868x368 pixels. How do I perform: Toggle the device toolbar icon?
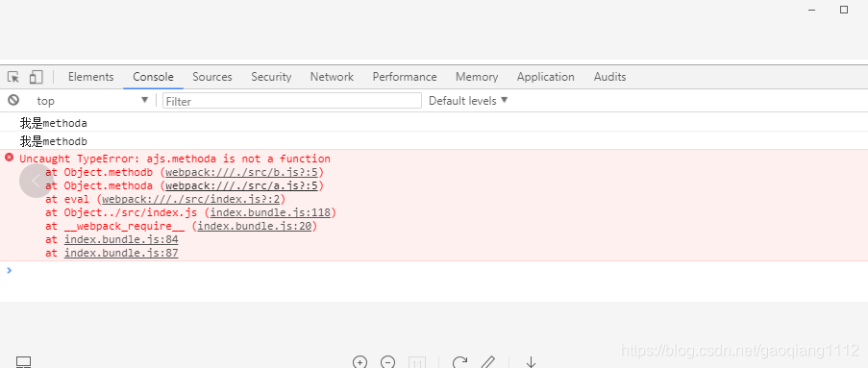click(37, 77)
